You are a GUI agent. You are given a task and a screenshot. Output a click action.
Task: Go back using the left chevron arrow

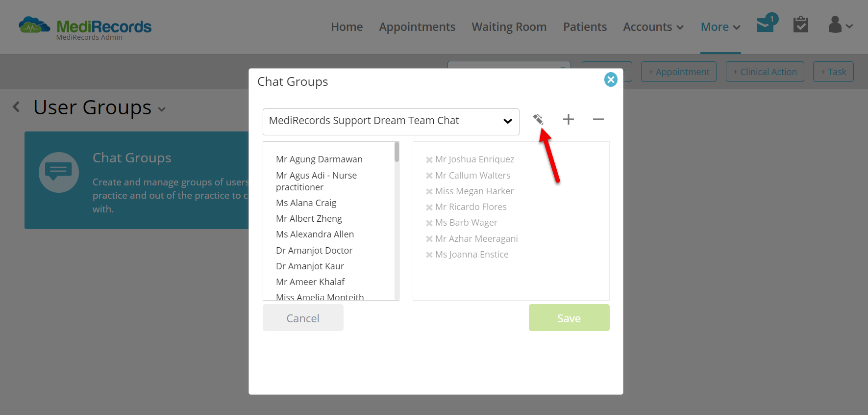pyautogui.click(x=16, y=107)
